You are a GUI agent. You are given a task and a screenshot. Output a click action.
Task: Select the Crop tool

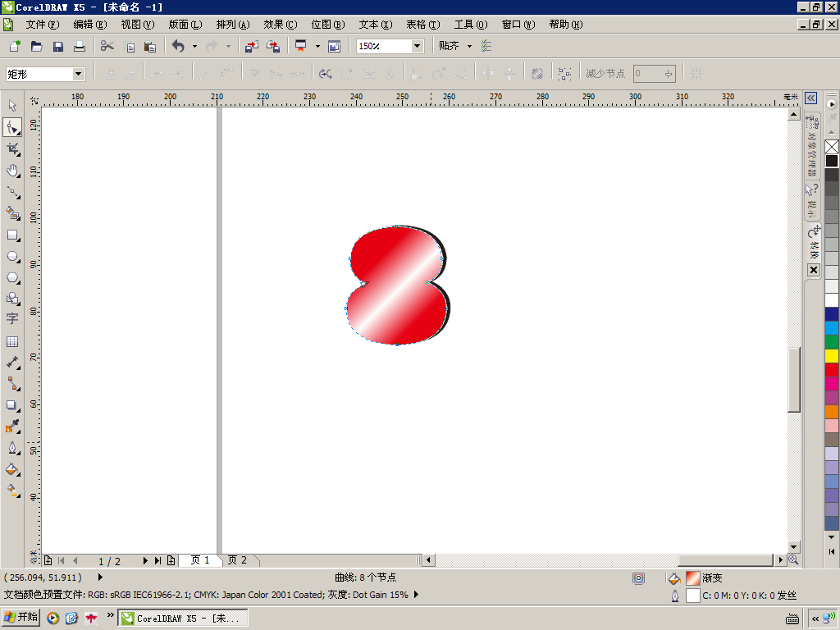(x=12, y=149)
